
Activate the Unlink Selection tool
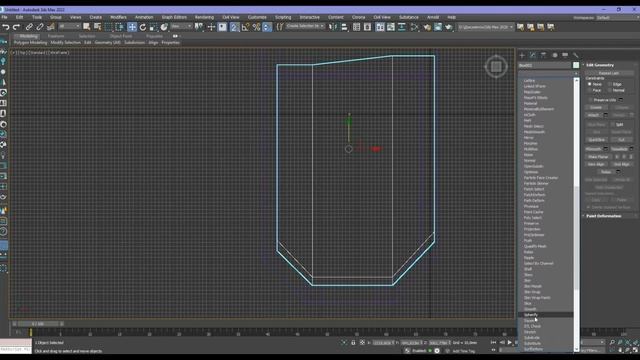tap(40, 27)
